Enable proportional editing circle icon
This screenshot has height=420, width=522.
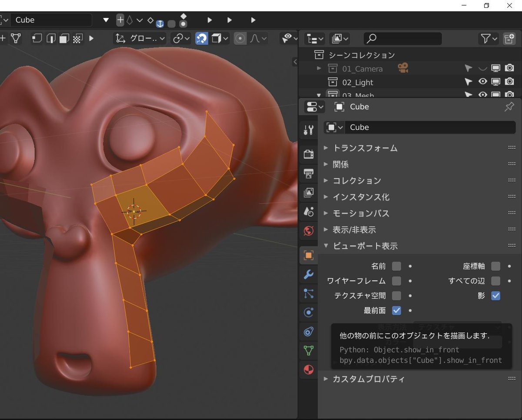pyautogui.click(x=240, y=38)
